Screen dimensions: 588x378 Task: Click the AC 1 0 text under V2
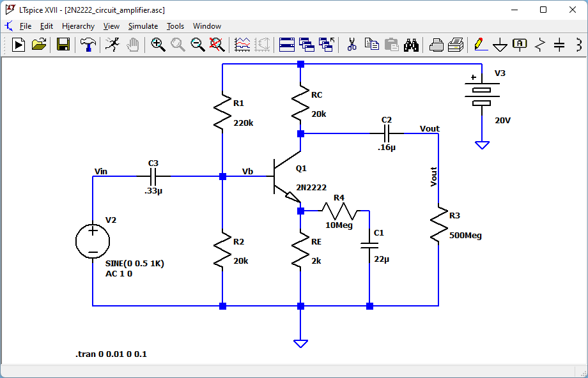(119, 273)
